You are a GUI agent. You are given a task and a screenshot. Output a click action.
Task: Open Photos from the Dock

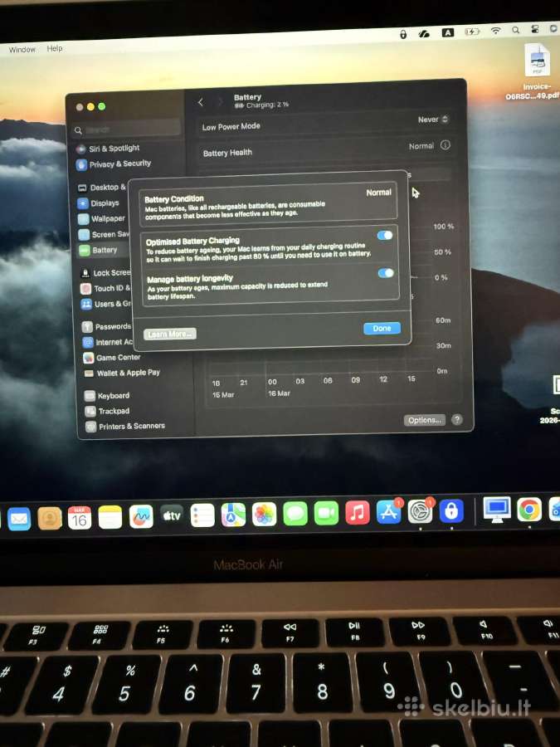click(x=265, y=515)
